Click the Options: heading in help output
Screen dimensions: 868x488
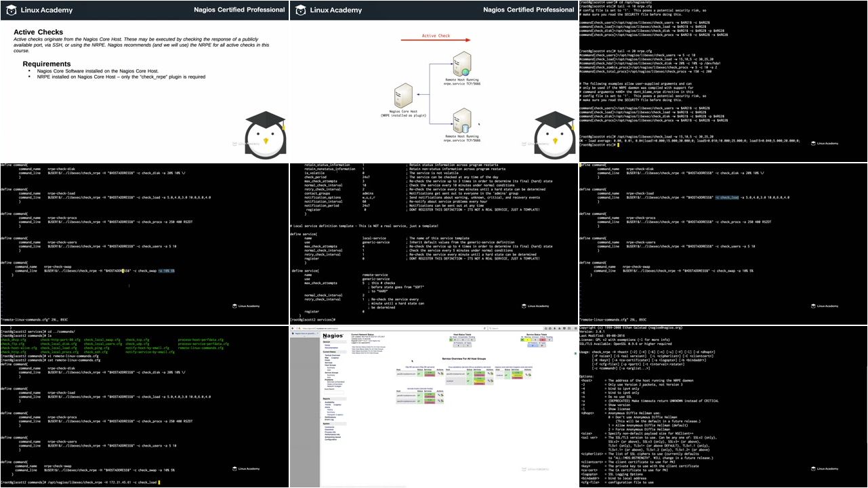587,376
